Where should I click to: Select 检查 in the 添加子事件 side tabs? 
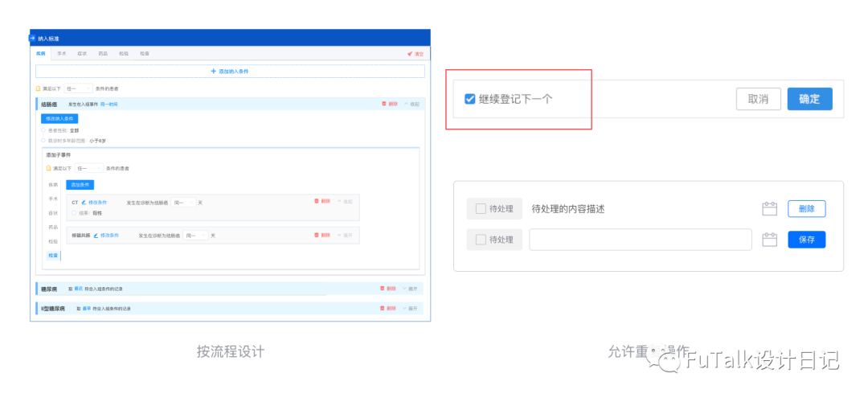click(53, 255)
